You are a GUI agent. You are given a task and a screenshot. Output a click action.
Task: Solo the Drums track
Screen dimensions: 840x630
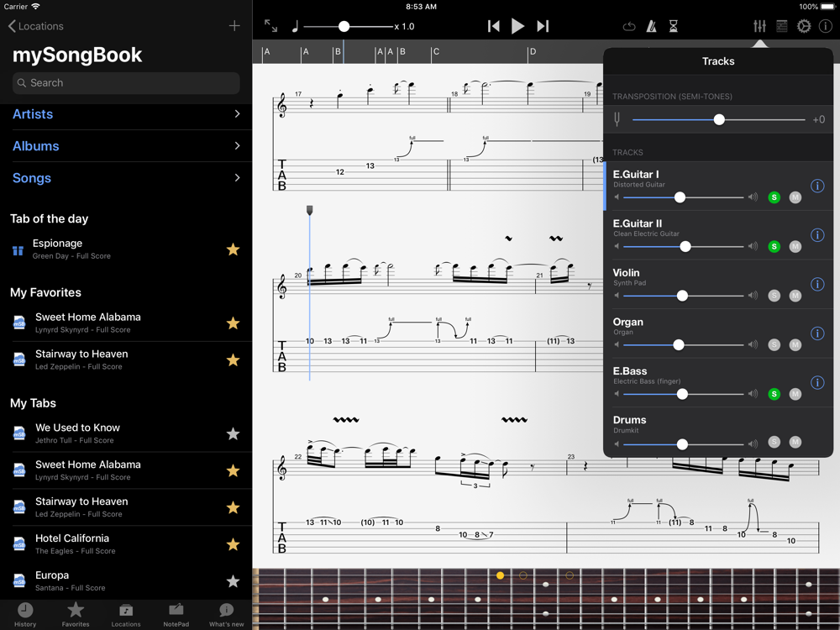tap(774, 442)
